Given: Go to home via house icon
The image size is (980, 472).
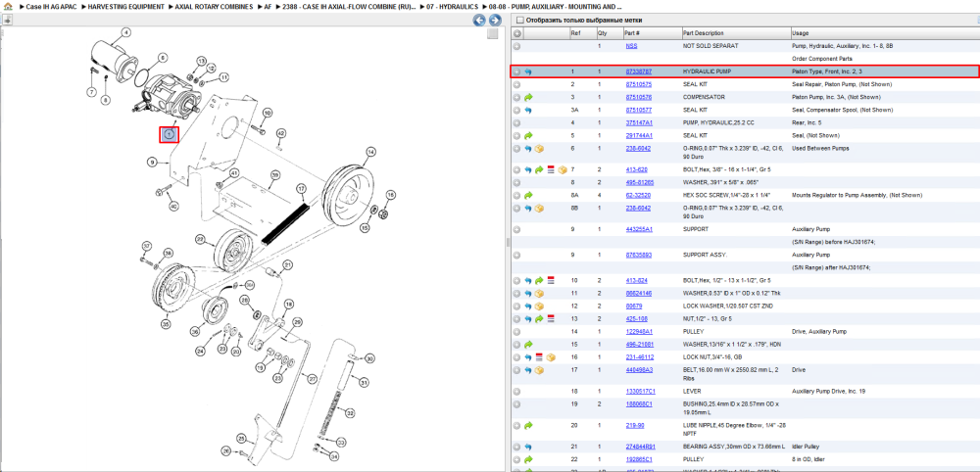Looking at the screenshot, I should coord(8,6).
